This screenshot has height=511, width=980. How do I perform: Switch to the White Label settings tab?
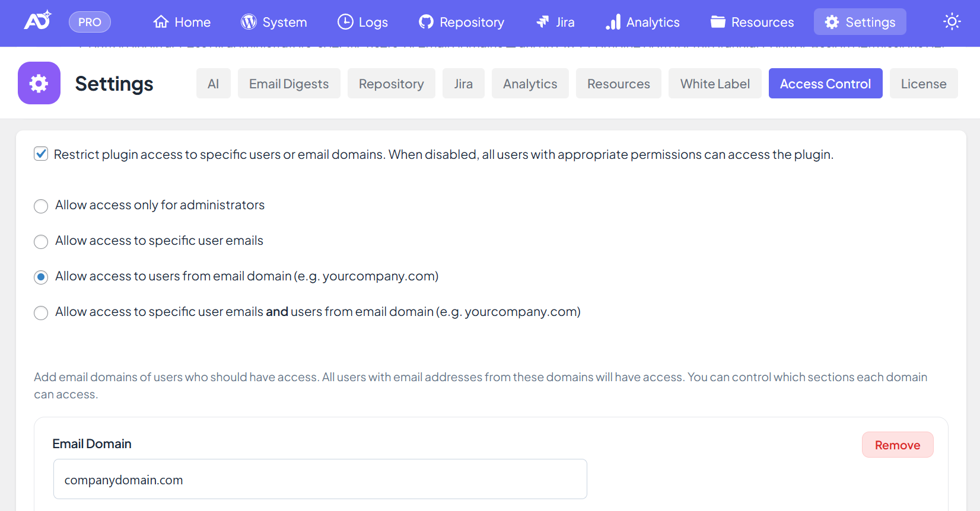(715, 84)
